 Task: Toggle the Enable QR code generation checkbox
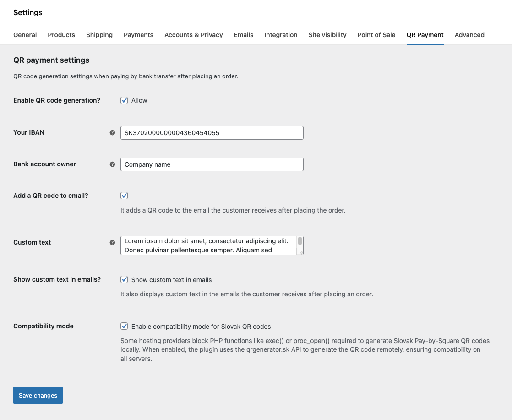point(124,100)
